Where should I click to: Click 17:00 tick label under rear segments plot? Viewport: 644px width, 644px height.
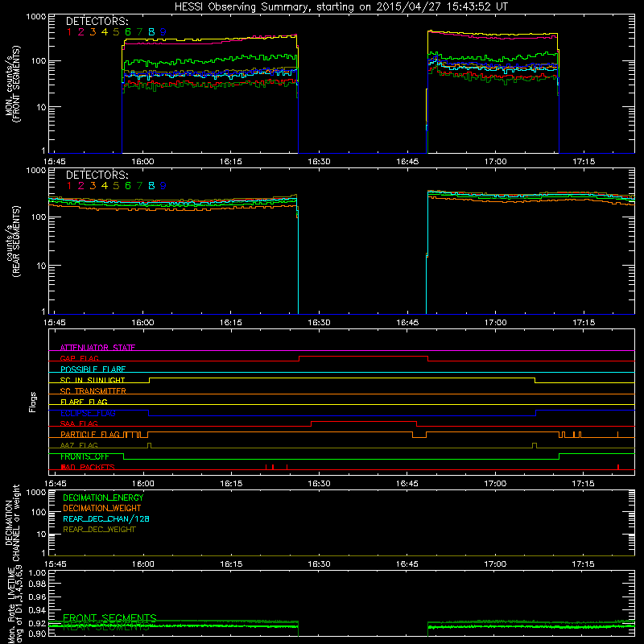pos(495,323)
